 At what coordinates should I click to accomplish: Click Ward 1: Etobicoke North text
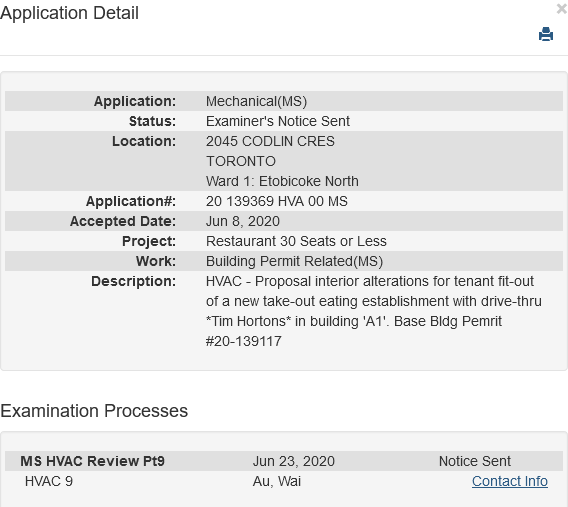(x=282, y=181)
